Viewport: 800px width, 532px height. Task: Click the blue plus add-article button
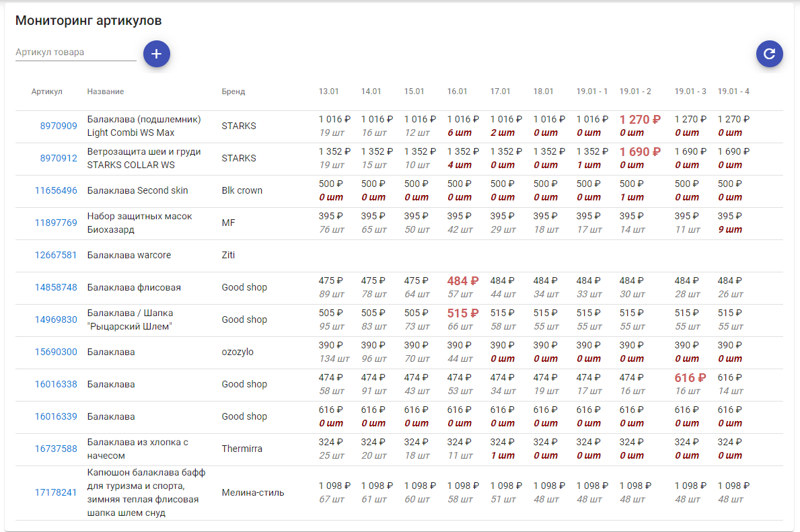pyautogui.click(x=156, y=54)
